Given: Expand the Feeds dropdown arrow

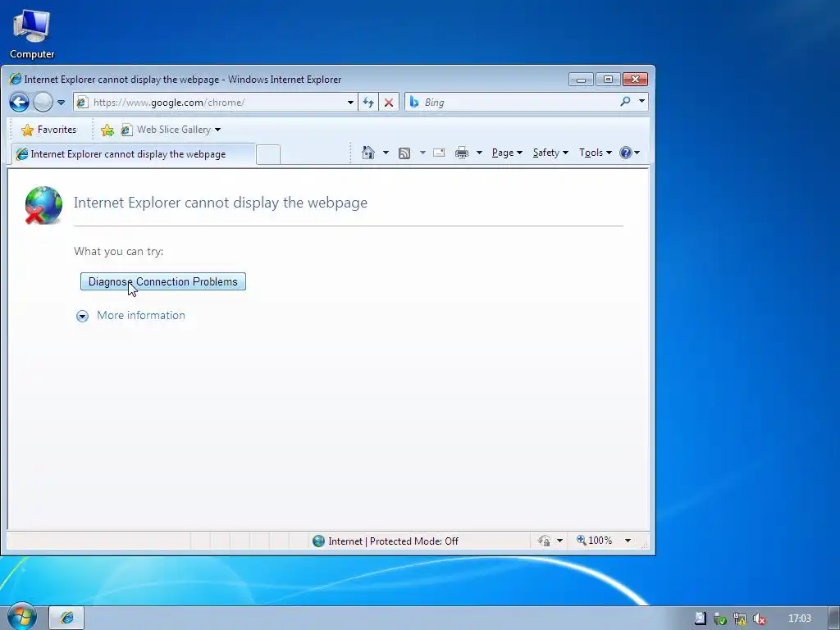Looking at the screenshot, I should [x=422, y=153].
